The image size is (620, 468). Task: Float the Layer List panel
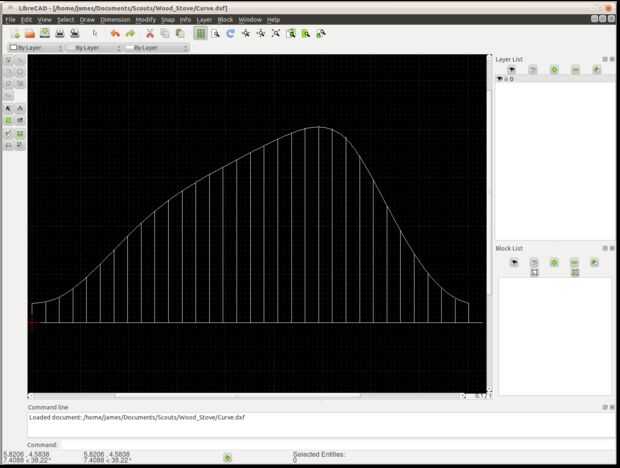605,59
